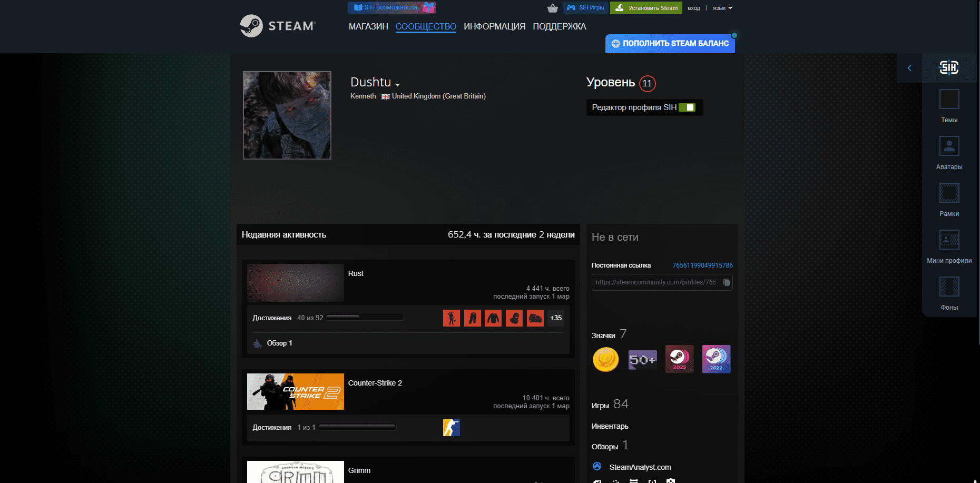Open the ПОДДЕРЖКА menu item

coord(559,26)
